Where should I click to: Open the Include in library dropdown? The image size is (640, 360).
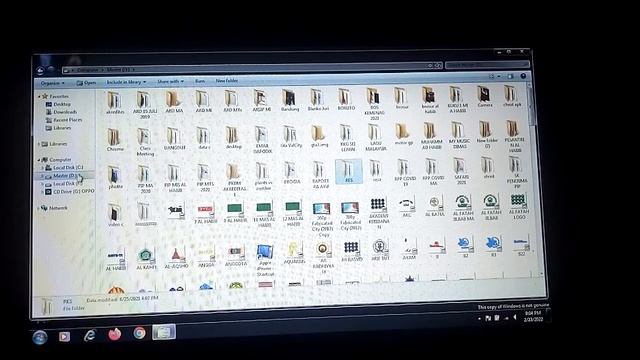pos(126,82)
